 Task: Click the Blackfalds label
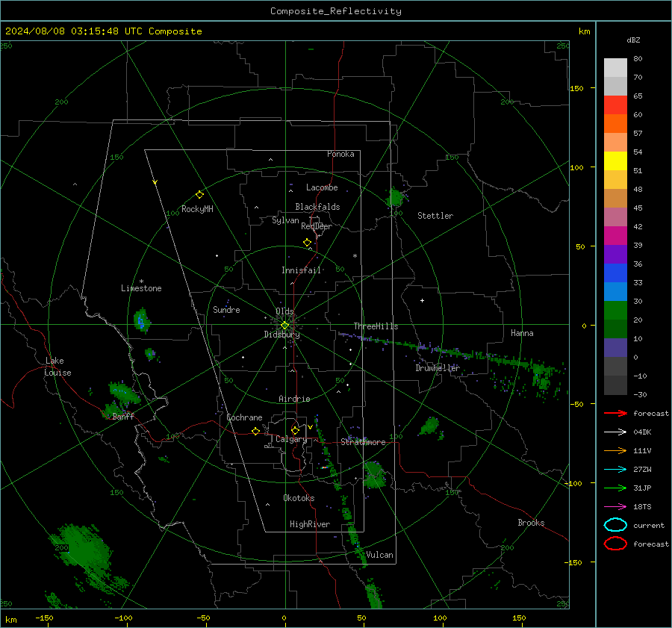[317, 207]
